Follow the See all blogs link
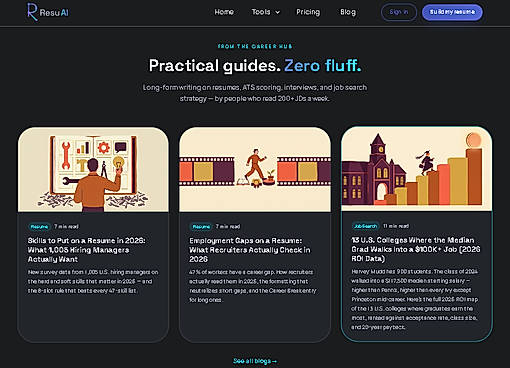 255,361
